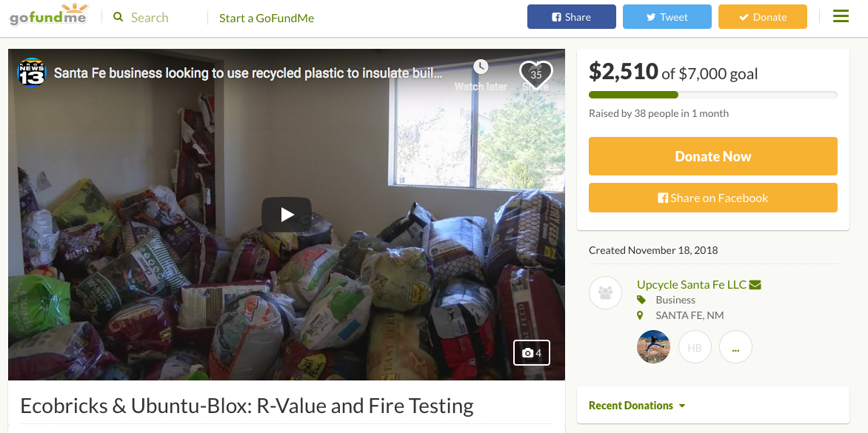Show more team members via ellipsis
The height and width of the screenshot is (433, 868).
[735, 346]
